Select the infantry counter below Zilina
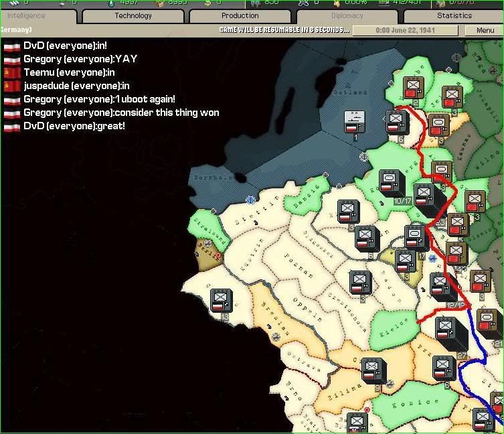This screenshot has width=504, height=434. (x=357, y=423)
